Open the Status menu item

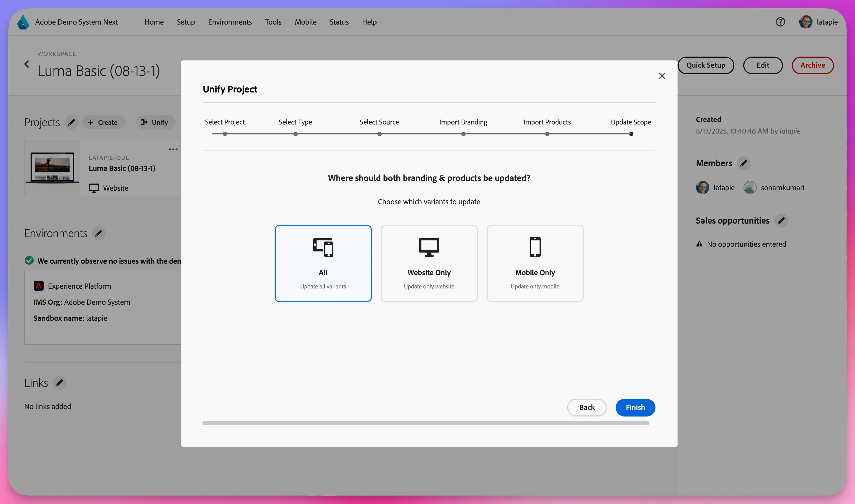[x=339, y=22]
